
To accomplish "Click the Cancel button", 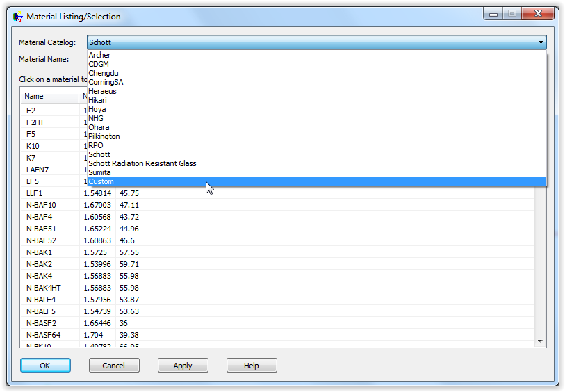I will pyautogui.click(x=114, y=366).
